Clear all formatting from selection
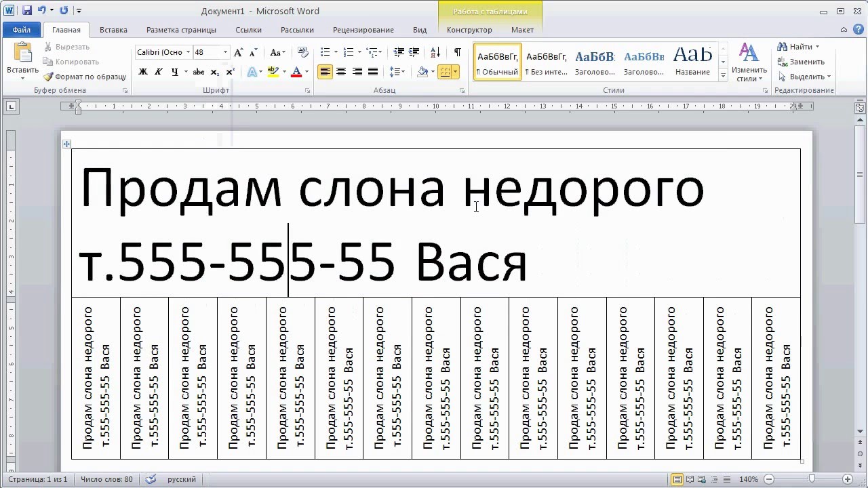 [x=303, y=52]
